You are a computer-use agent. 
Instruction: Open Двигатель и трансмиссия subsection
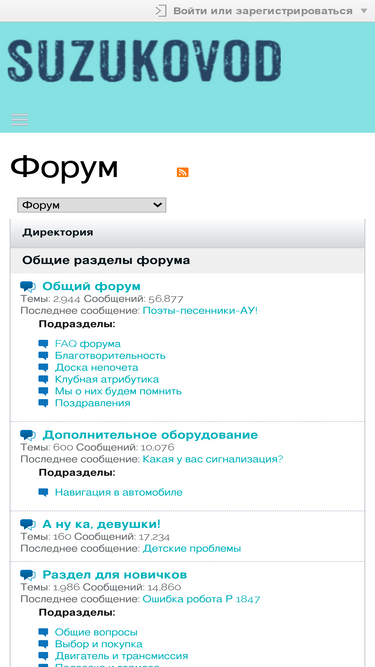pos(122,656)
